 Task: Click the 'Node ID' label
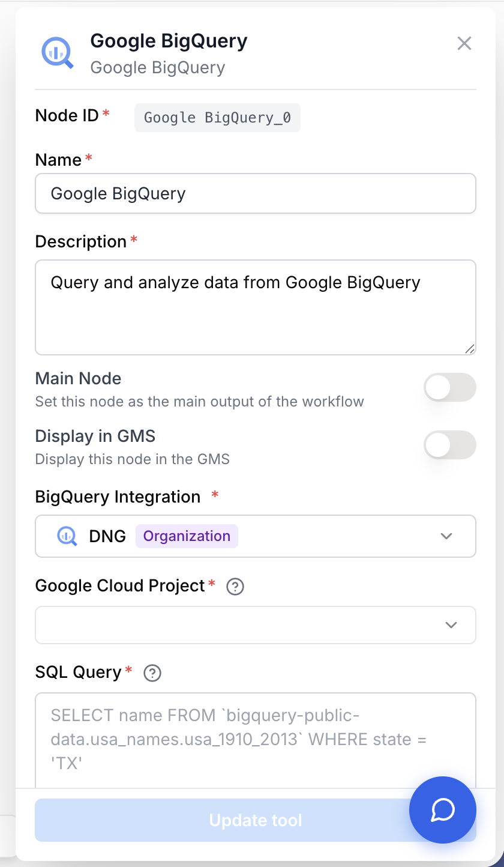(x=67, y=116)
